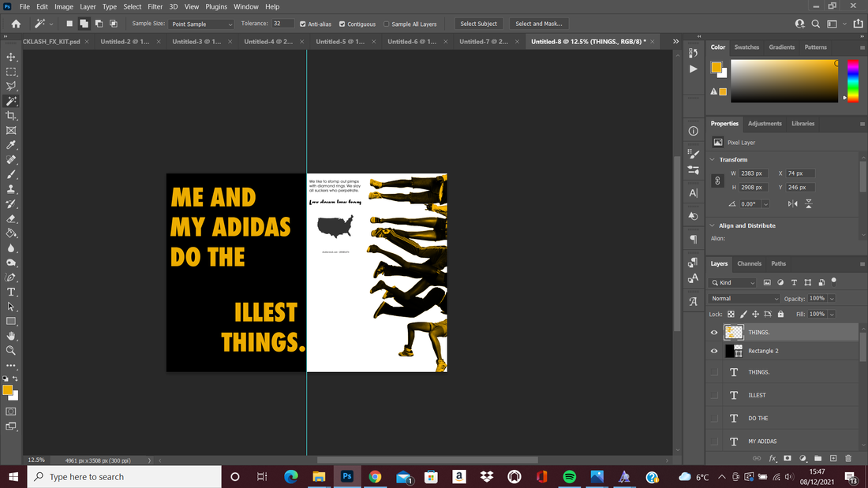Select the Hand tool
The width and height of the screenshot is (868, 488).
tap(11, 336)
